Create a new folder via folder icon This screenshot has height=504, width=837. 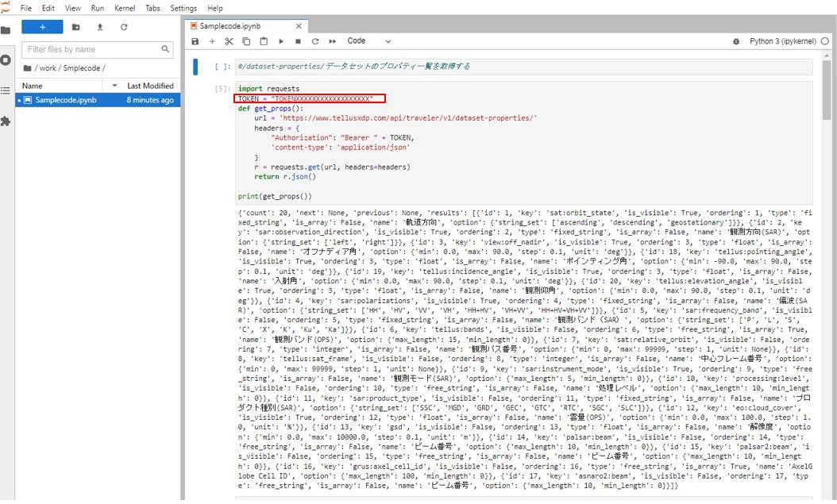coord(75,27)
